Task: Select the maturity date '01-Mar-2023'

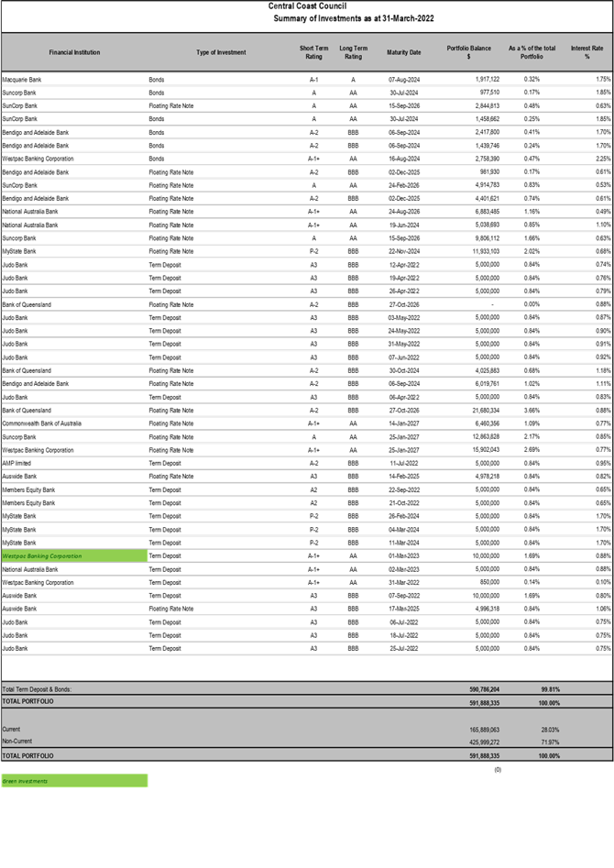Action: (404, 555)
